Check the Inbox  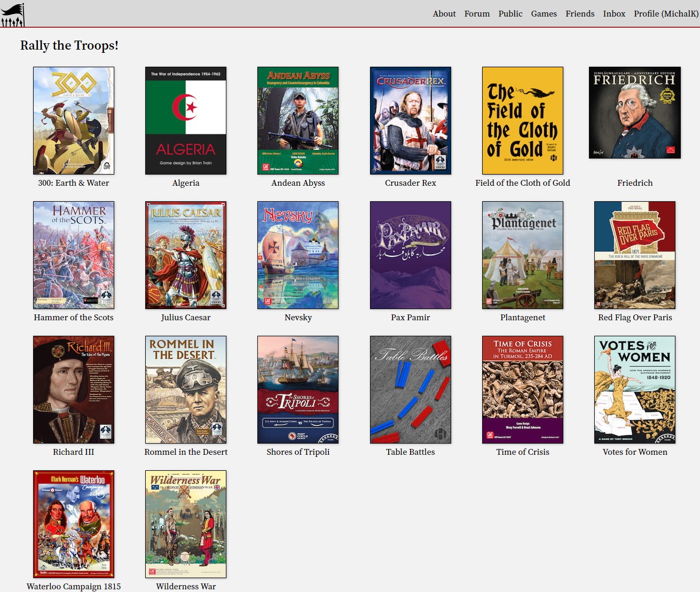[x=614, y=14]
